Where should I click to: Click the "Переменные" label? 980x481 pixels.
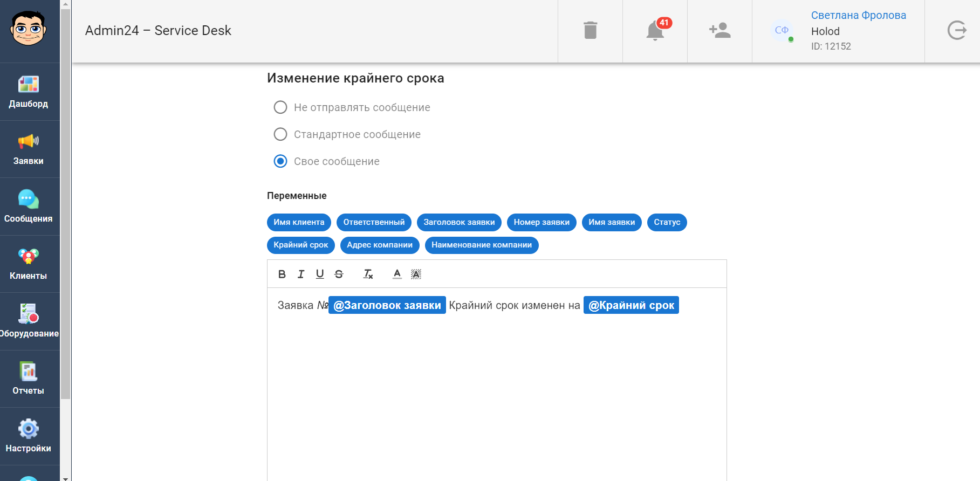tap(297, 196)
